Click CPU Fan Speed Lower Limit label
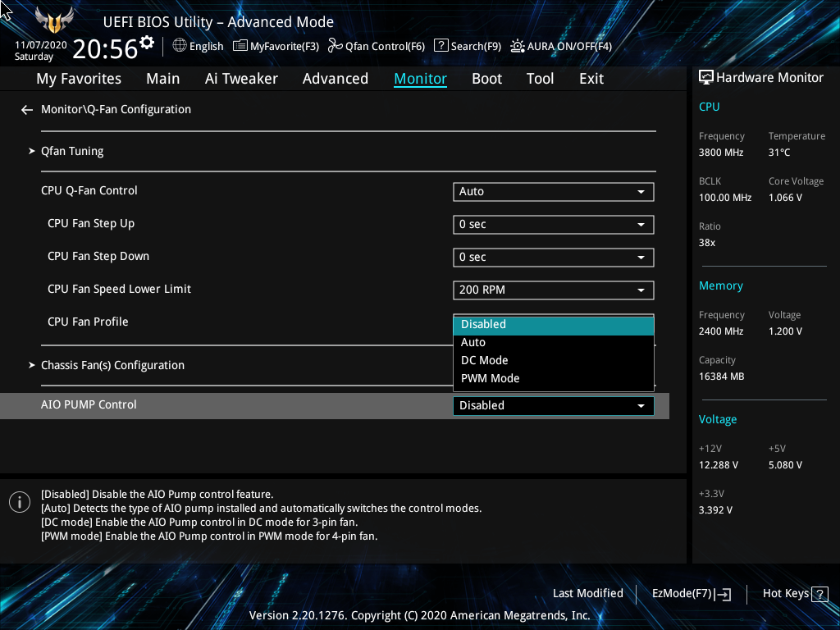840x630 pixels. [120, 290]
